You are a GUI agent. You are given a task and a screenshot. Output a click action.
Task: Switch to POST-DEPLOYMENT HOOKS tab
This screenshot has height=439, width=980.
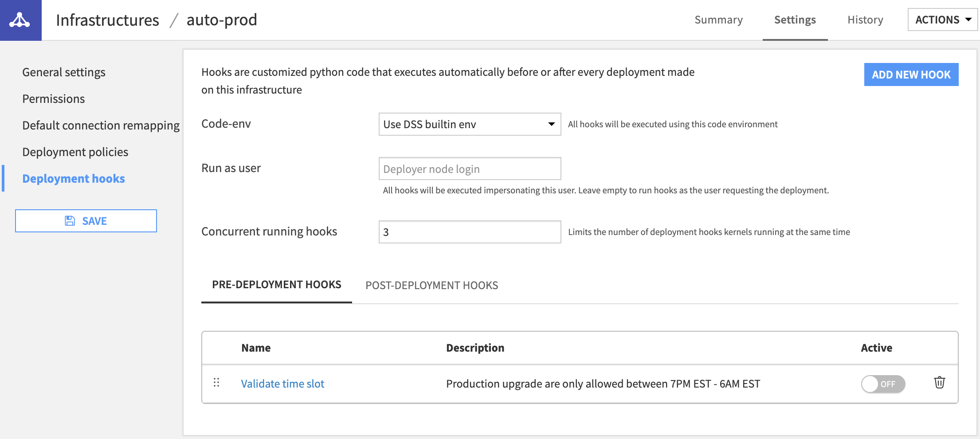(x=431, y=285)
